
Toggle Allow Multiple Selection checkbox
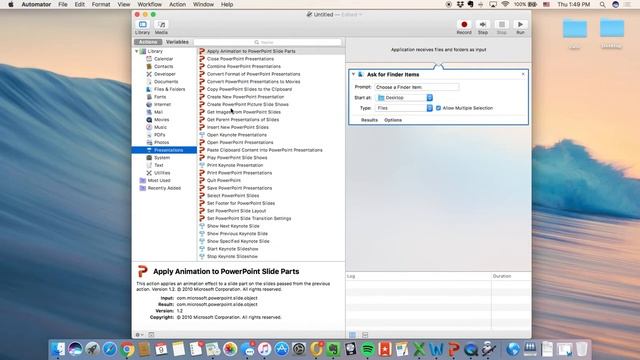click(438, 108)
